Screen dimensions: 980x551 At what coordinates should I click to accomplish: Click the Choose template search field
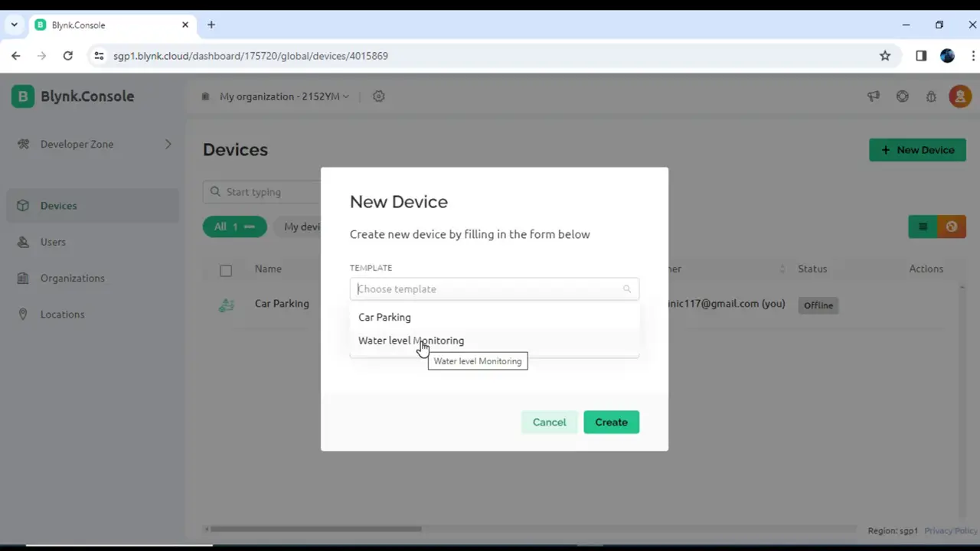tap(494, 289)
